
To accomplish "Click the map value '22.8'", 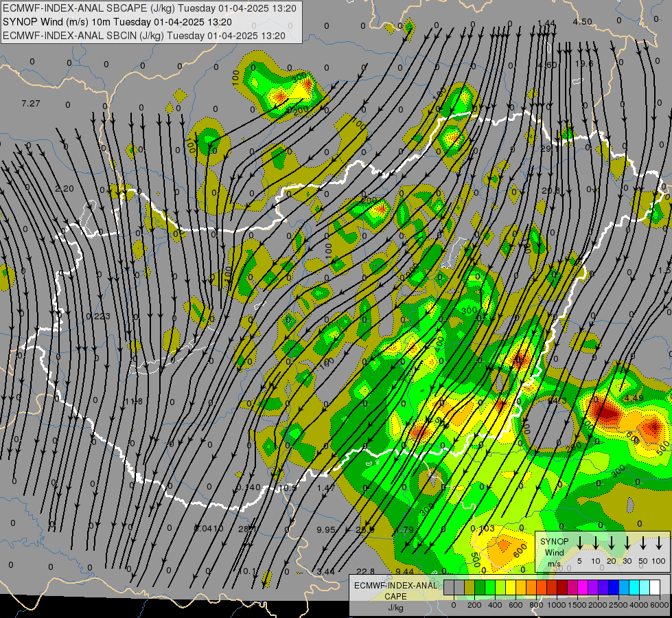I will (x=365, y=571).
